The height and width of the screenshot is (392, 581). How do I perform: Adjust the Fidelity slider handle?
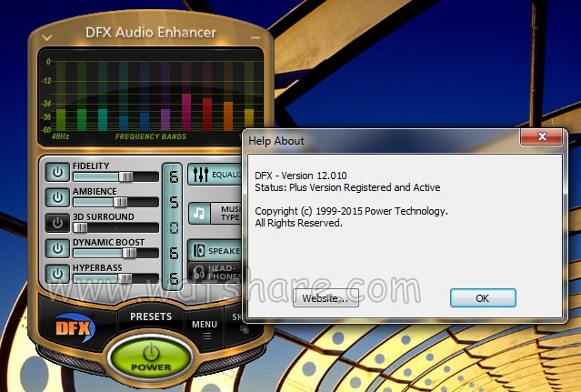point(125,176)
